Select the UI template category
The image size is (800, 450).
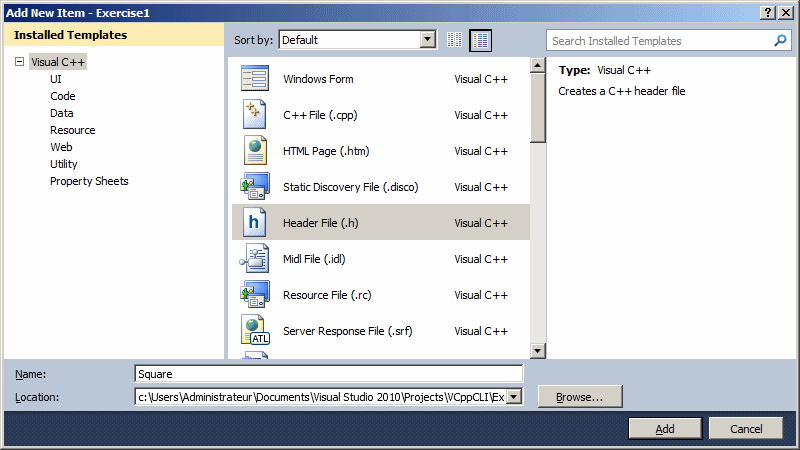pyautogui.click(x=56, y=79)
